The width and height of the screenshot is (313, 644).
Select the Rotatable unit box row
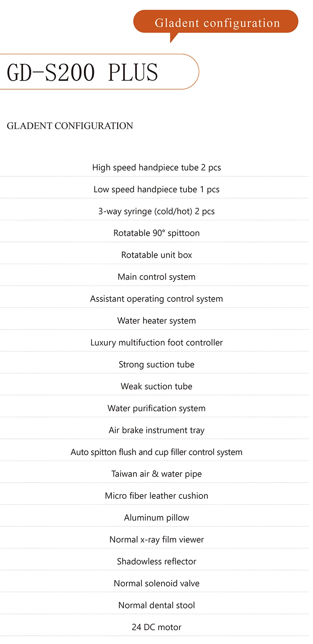(x=156, y=255)
